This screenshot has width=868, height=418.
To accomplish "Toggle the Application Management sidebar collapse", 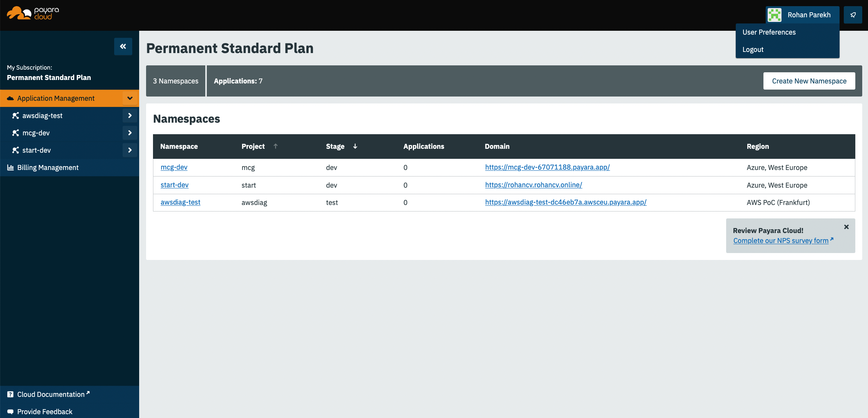I will click(129, 98).
